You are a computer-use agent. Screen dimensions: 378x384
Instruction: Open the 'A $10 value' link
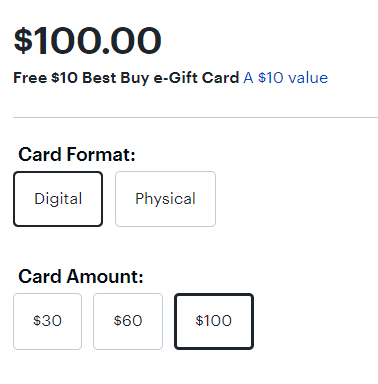(286, 78)
